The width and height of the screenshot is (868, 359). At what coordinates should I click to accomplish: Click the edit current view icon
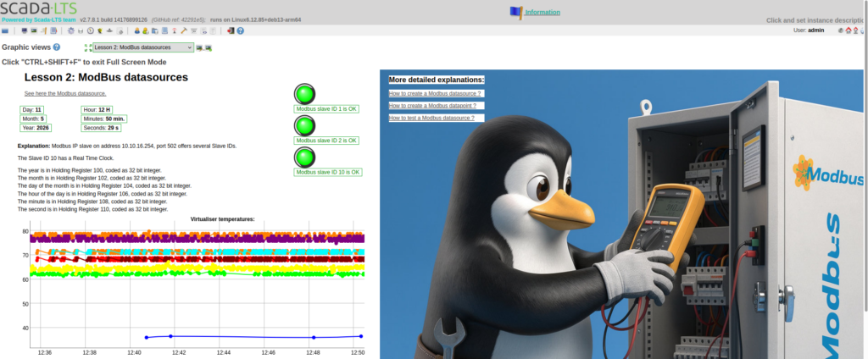198,48
